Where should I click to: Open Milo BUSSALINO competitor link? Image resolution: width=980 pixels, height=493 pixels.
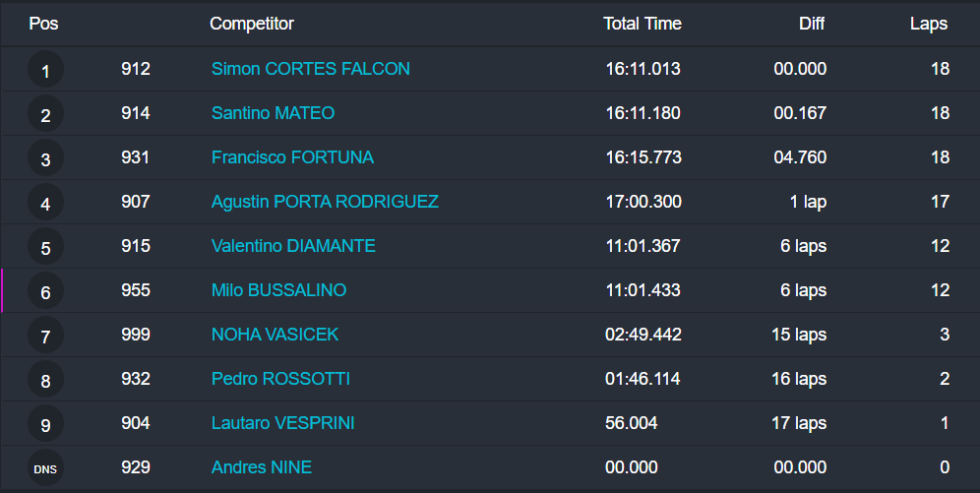278,290
